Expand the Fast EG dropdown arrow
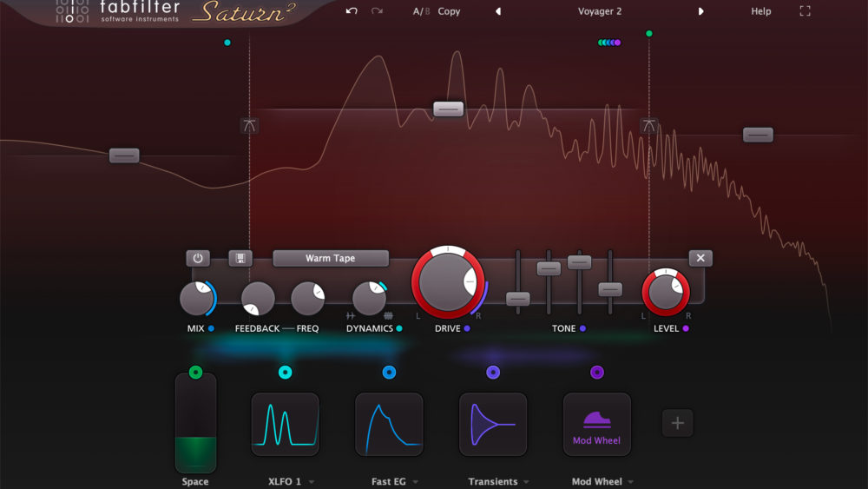The height and width of the screenshot is (489, 868). (416, 482)
